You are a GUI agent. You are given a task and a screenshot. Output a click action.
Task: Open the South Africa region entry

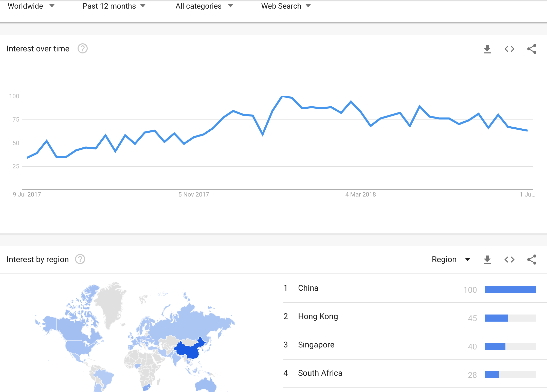click(320, 373)
